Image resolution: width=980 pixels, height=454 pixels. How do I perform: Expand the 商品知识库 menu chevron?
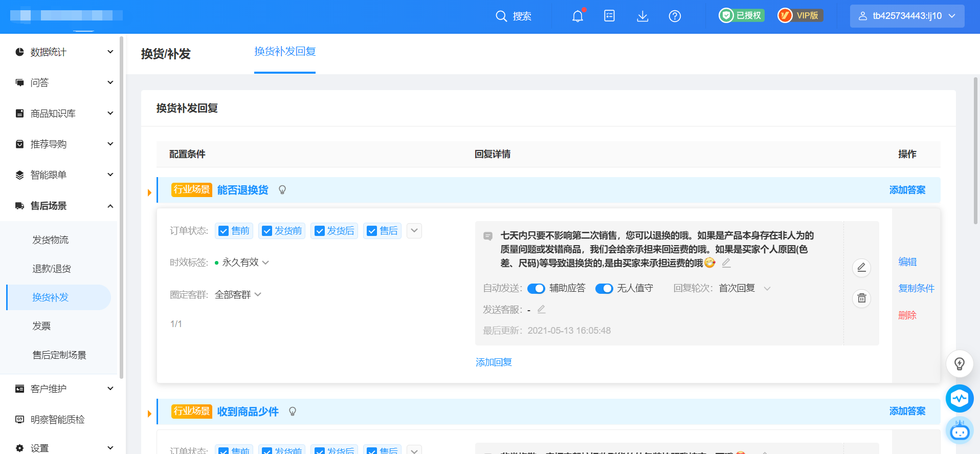tap(110, 113)
